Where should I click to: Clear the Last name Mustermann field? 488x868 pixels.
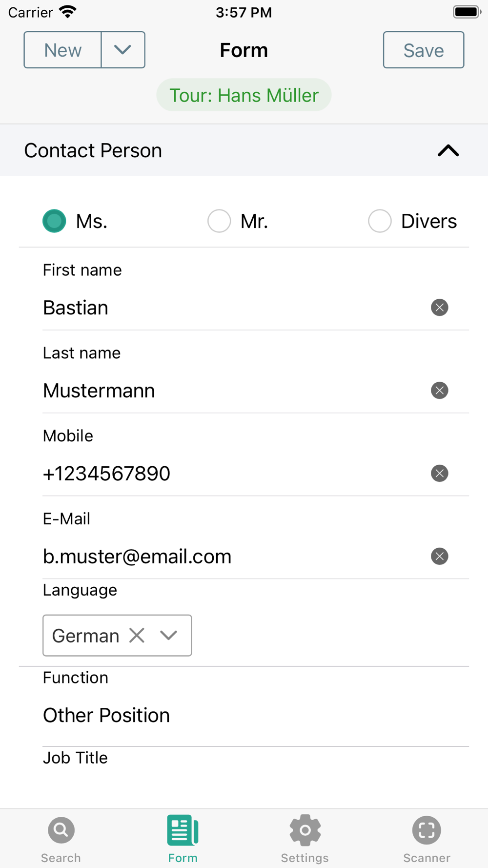(439, 391)
